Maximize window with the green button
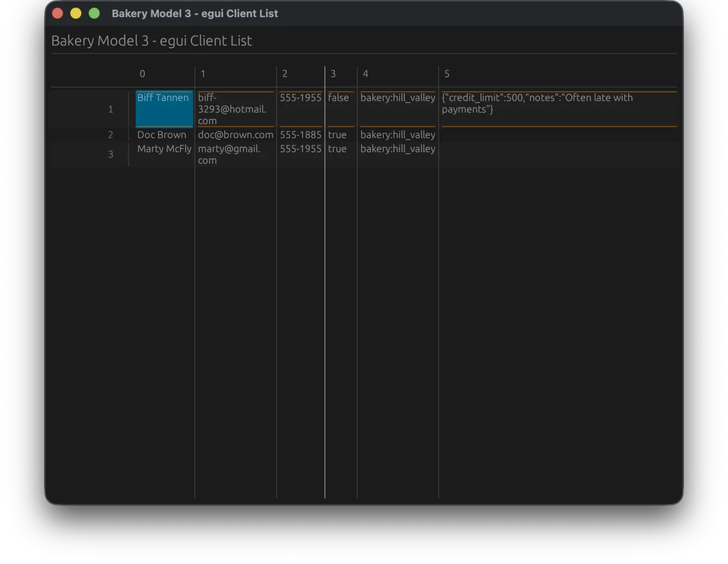The width and height of the screenshot is (728, 564). (94, 14)
